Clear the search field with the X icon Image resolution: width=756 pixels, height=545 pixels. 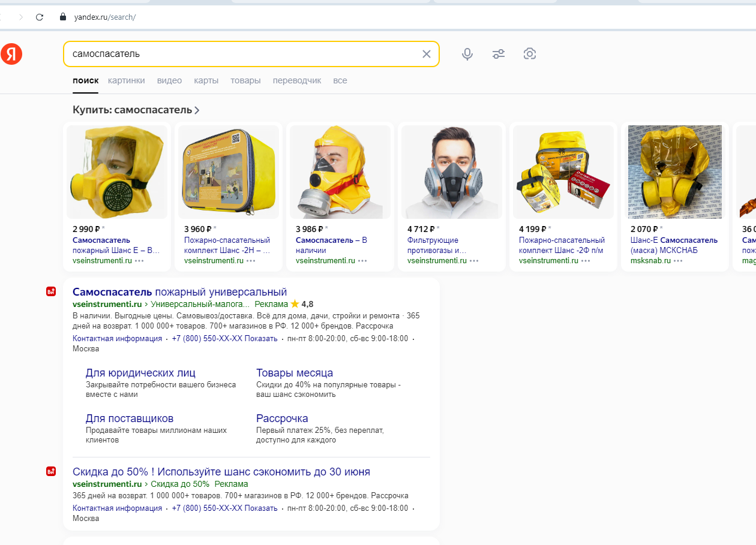[x=427, y=54]
